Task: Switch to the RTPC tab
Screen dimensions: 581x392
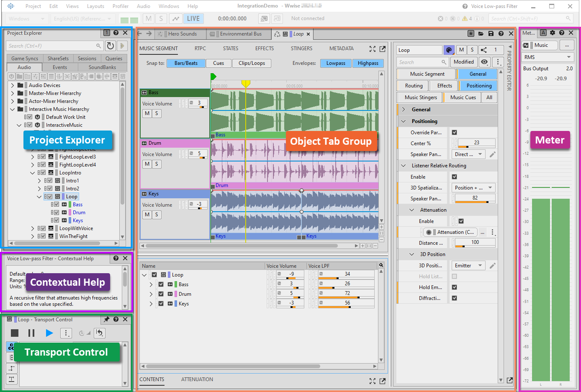Action: click(x=200, y=49)
